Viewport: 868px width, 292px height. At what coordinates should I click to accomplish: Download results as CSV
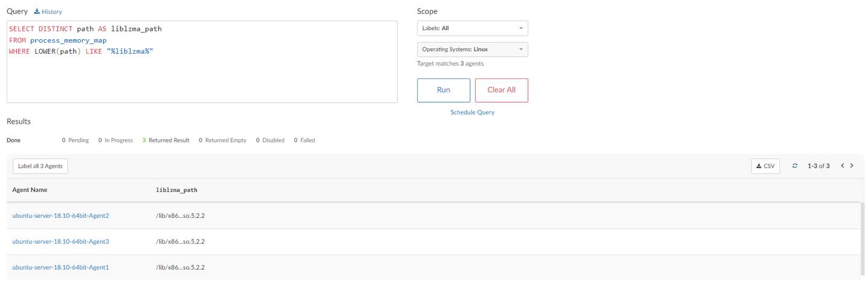pos(765,166)
